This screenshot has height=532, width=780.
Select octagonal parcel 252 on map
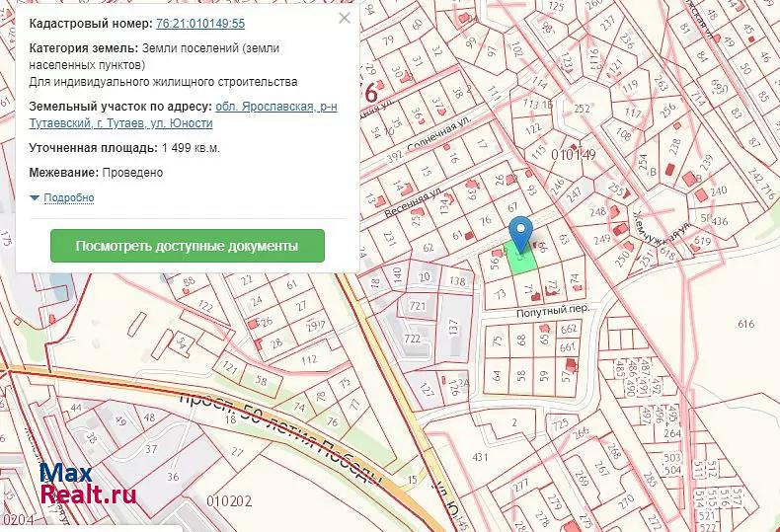(584, 109)
